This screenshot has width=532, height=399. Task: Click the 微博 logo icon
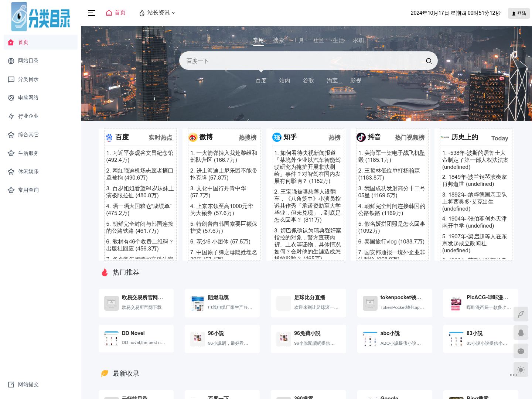click(x=193, y=137)
